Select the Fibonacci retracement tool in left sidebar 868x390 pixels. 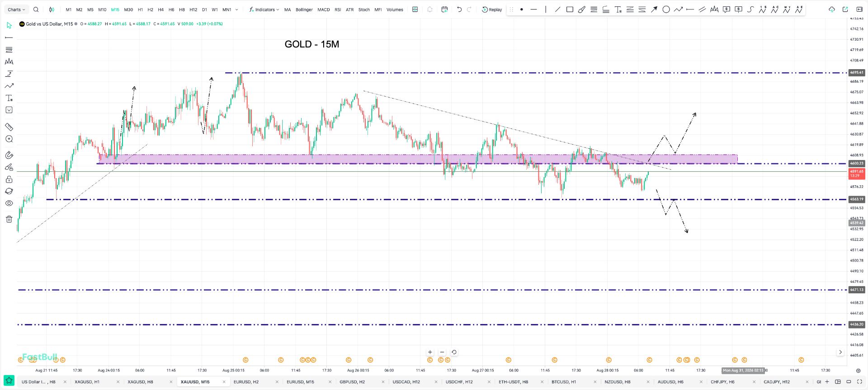[9, 50]
